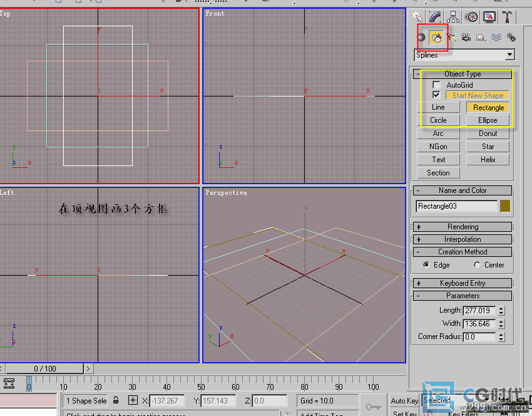Click the Corner Radius spinner arrows
The width and height of the screenshot is (532, 416).
pos(501,337)
